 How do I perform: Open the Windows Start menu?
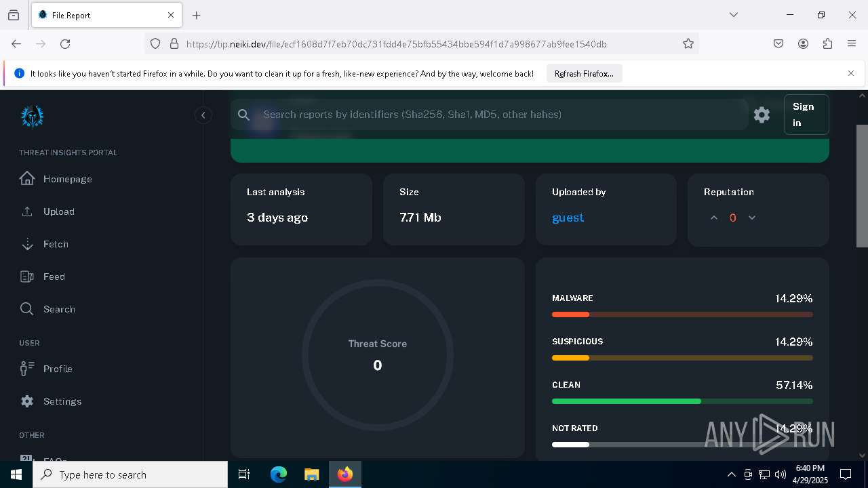pos(16,474)
